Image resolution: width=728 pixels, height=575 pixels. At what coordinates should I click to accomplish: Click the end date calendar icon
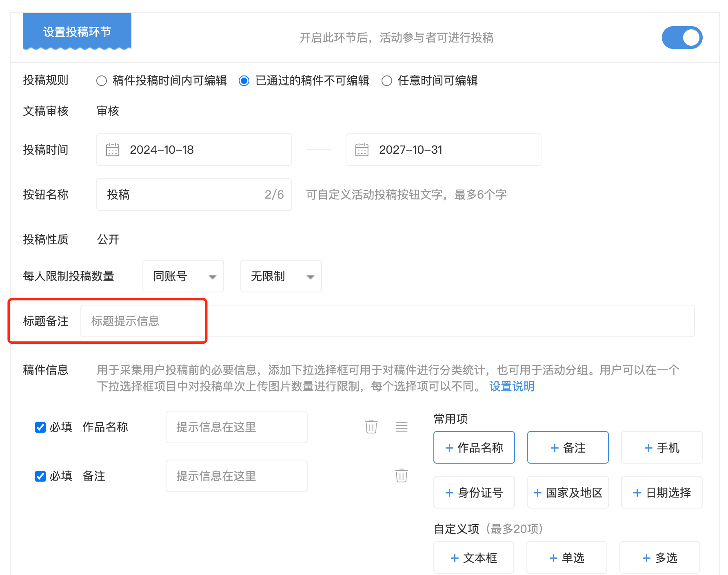362,150
